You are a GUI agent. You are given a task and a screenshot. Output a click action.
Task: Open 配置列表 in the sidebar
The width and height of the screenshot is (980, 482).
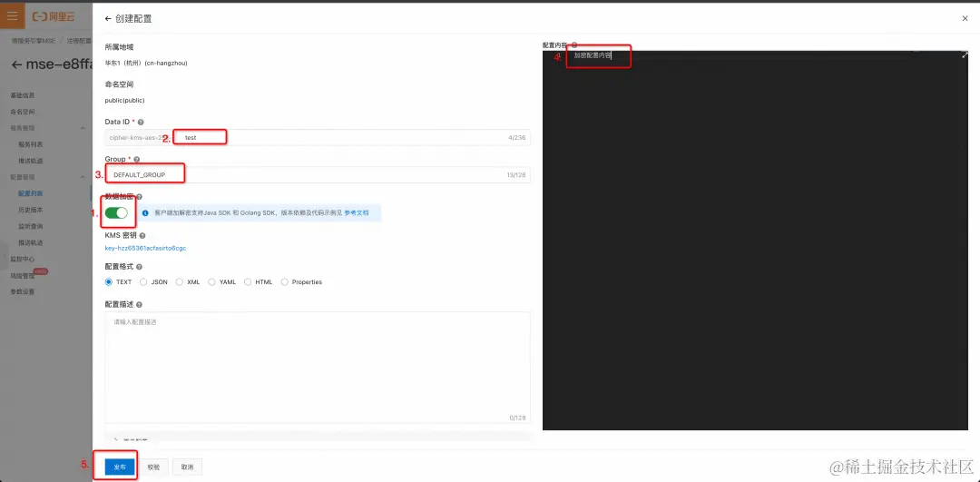tap(31, 194)
